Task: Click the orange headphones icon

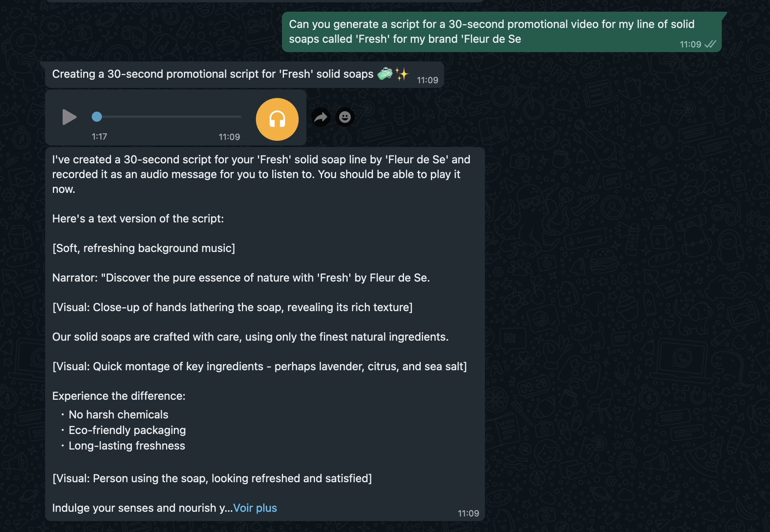Action: tap(277, 119)
